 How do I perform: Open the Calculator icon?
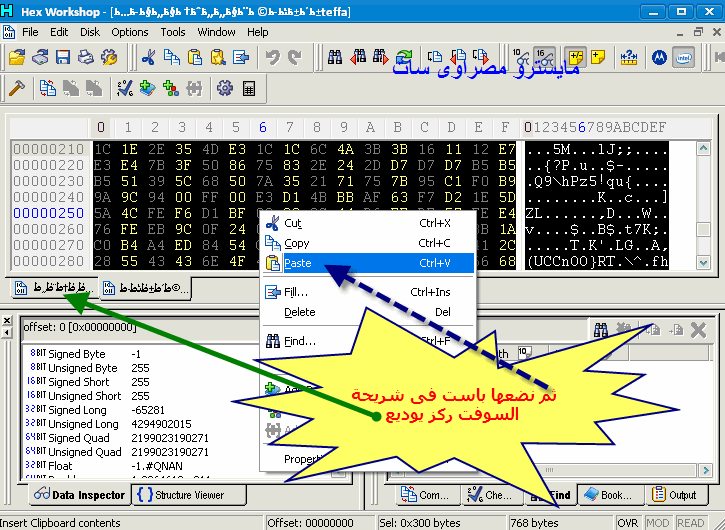[x=249, y=88]
